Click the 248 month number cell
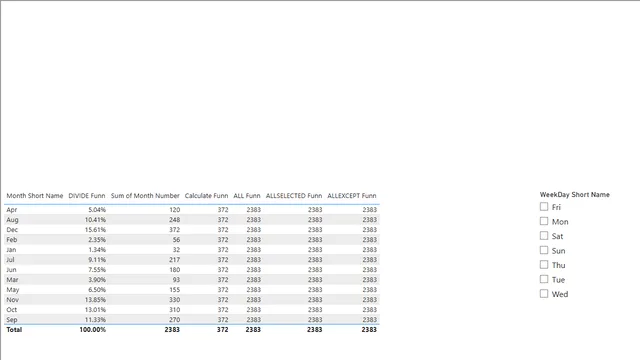 pos(174,220)
